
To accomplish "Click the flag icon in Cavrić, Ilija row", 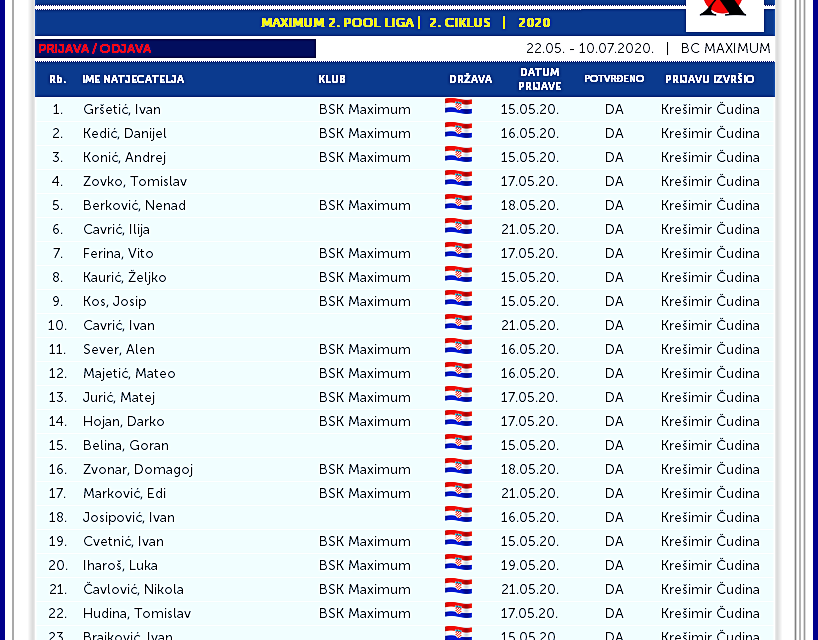I will pos(458,226).
